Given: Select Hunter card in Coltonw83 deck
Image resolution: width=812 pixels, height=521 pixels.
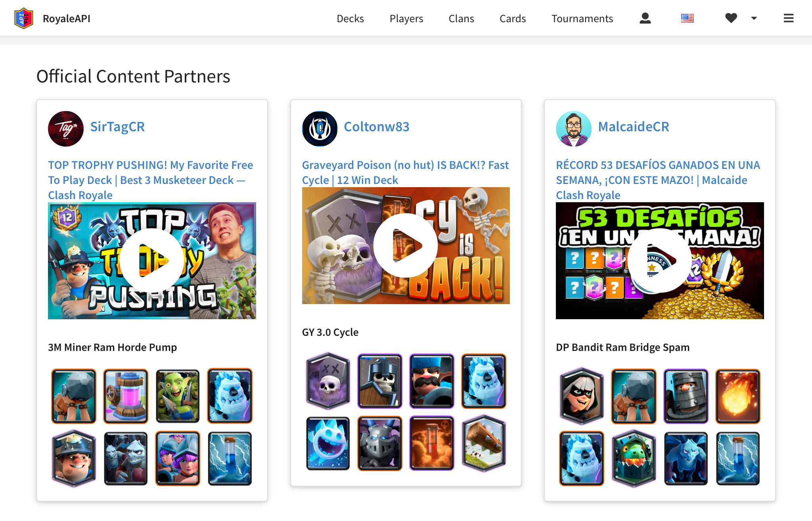Looking at the screenshot, I should pyautogui.click(x=432, y=381).
